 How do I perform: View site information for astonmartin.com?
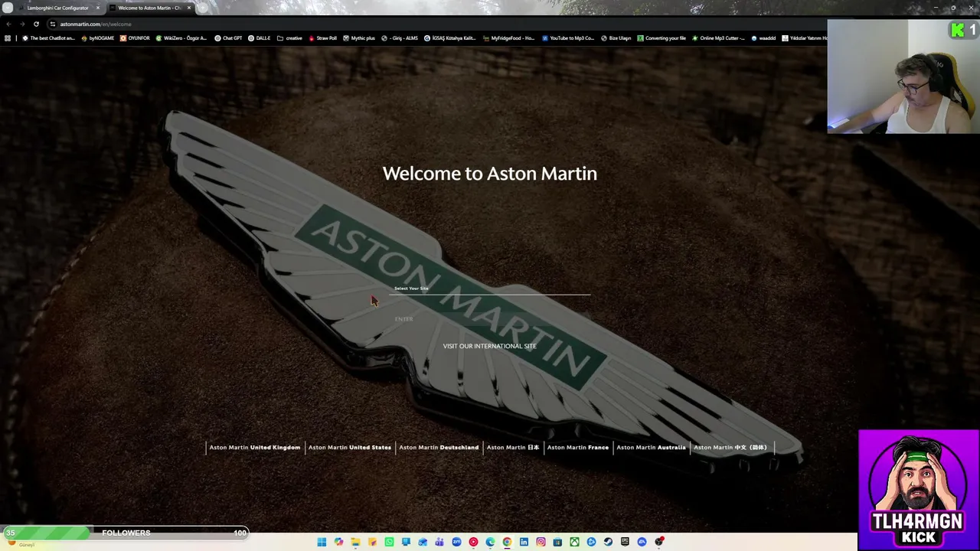coord(52,24)
